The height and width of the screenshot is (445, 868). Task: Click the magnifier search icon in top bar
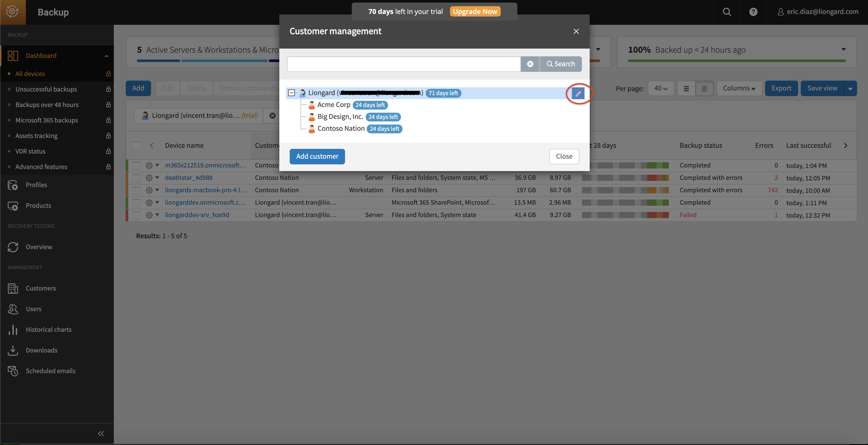[727, 12]
